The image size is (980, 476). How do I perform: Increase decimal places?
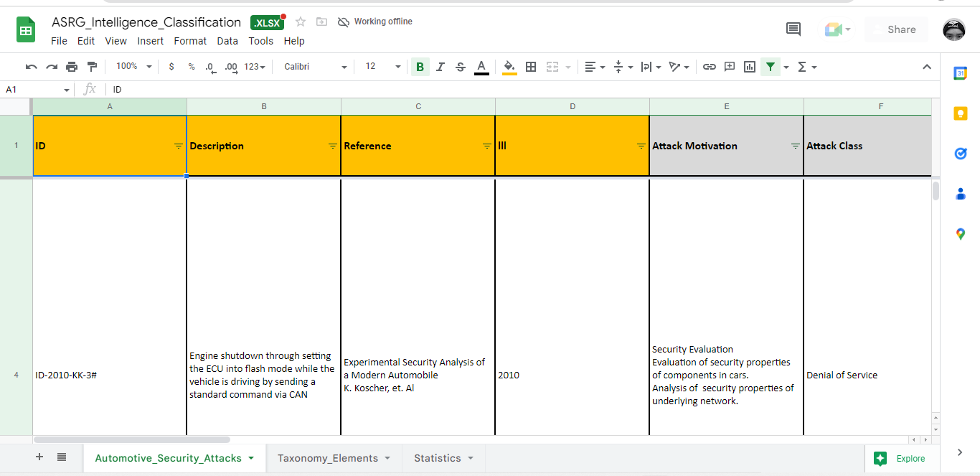(231, 67)
